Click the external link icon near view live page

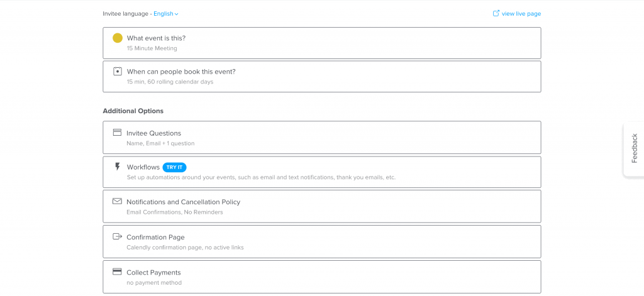(496, 14)
